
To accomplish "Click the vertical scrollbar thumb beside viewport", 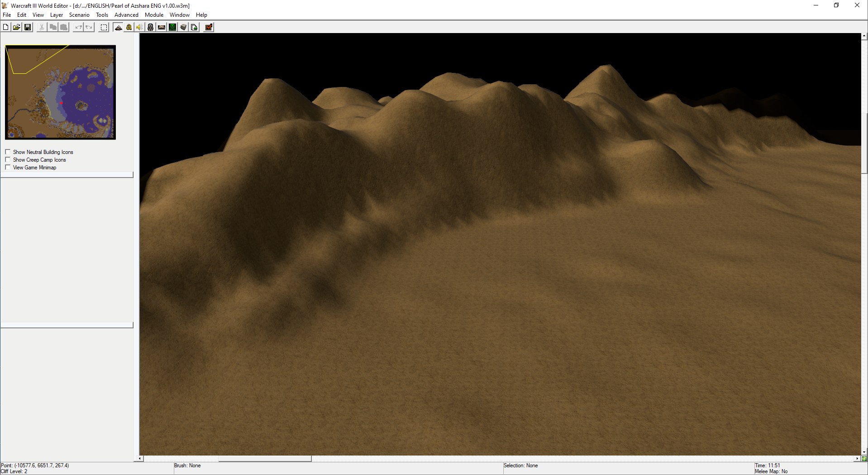I will [x=864, y=143].
